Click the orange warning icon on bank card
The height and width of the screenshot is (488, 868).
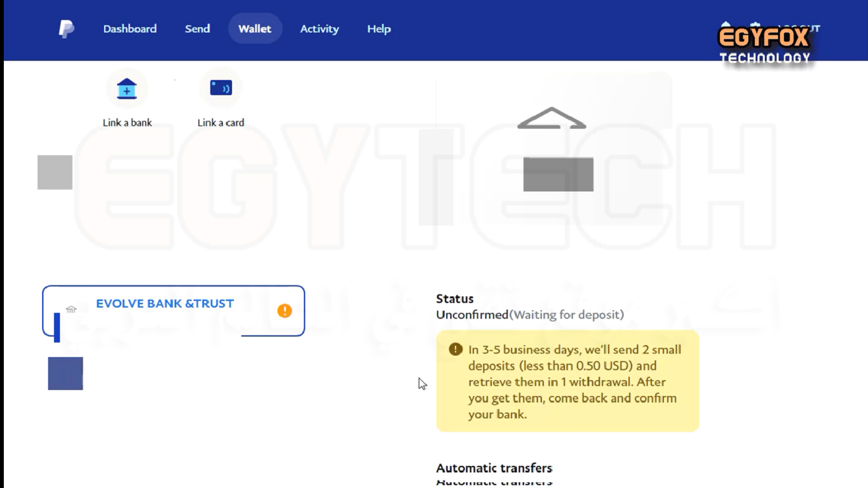pos(285,311)
